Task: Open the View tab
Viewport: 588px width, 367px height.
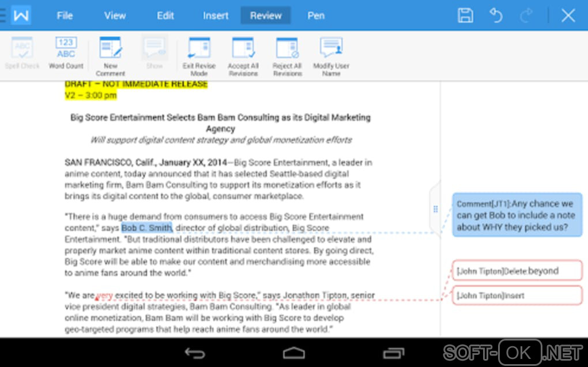Action: [x=115, y=16]
